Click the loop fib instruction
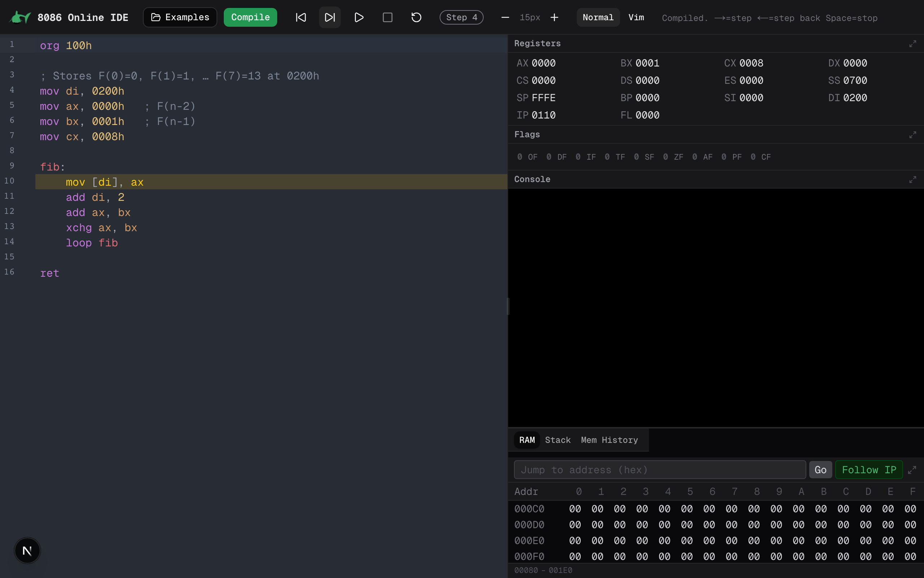This screenshot has height=578, width=924. pyautogui.click(x=92, y=243)
